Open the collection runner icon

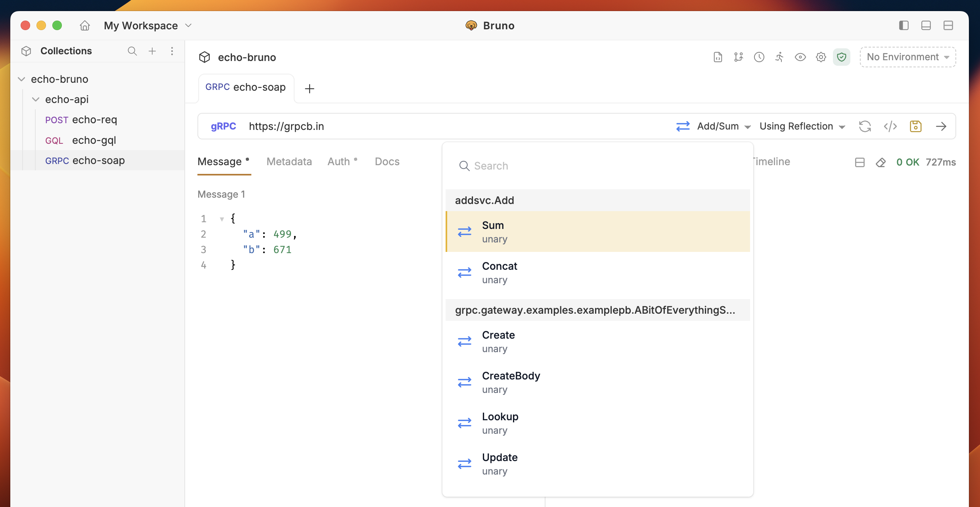pos(779,57)
